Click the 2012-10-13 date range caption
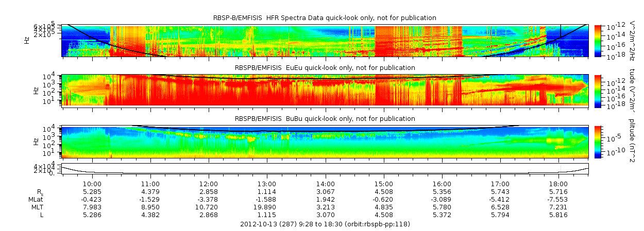 coord(325,224)
